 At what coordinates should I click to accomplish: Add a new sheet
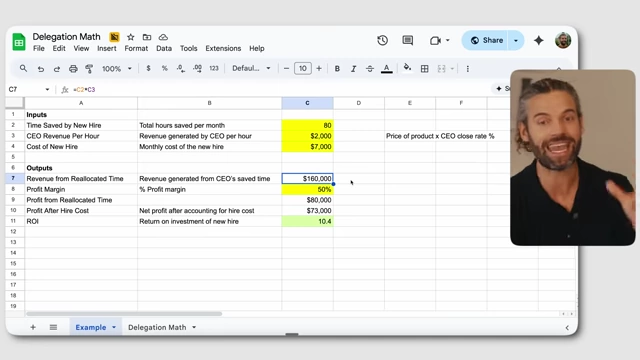tap(33, 327)
